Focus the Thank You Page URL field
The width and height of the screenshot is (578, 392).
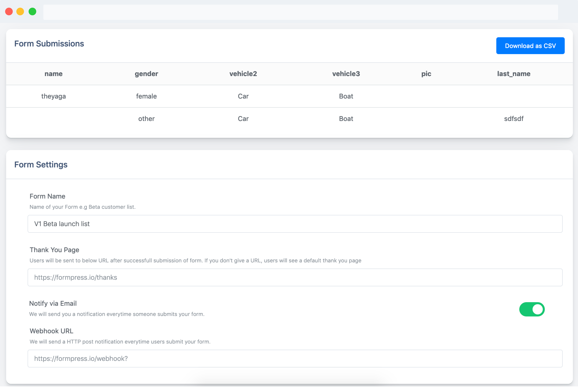click(295, 277)
